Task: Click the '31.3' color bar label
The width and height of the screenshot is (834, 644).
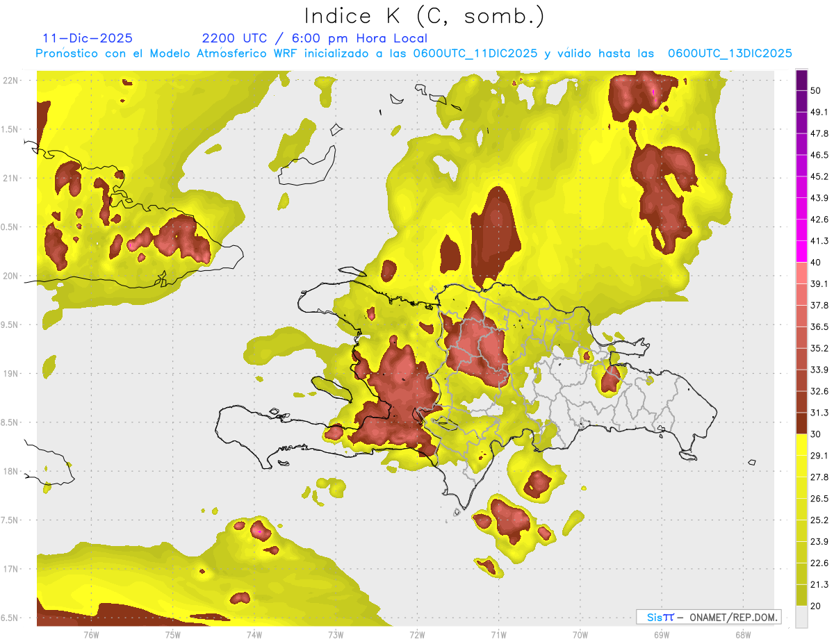Action: (x=819, y=413)
